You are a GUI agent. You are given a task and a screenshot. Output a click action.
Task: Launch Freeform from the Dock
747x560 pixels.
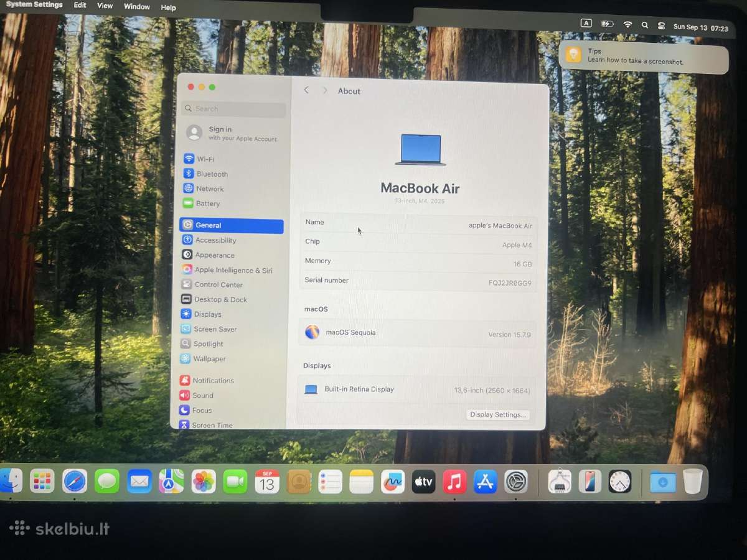click(x=393, y=482)
